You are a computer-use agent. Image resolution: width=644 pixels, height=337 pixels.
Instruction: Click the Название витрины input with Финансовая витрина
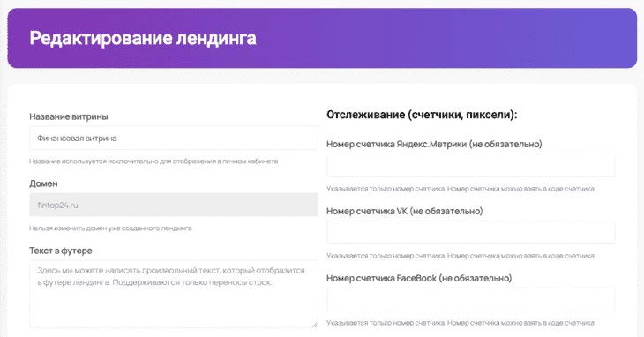point(173,138)
